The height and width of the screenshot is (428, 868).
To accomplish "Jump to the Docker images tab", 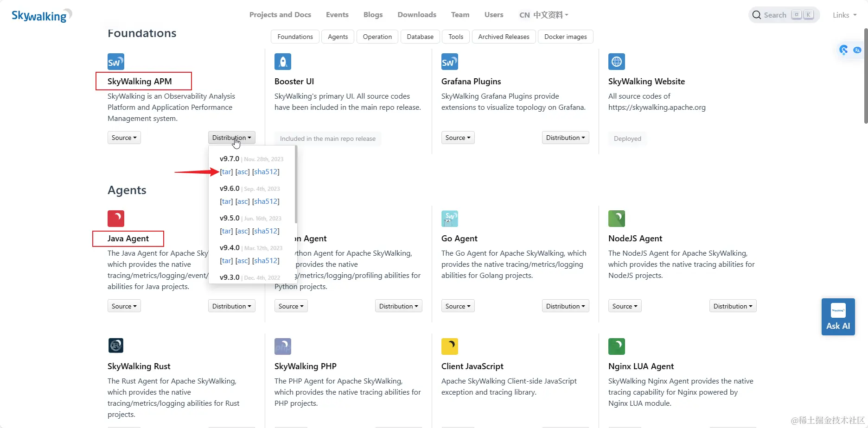I will click(566, 37).
